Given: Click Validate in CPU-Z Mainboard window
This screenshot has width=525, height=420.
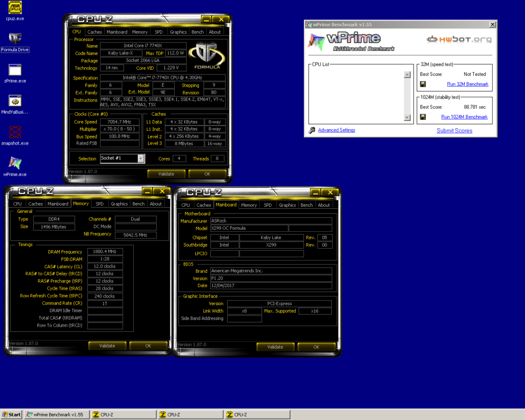Looking at the screenshot, I should point(275,347).
